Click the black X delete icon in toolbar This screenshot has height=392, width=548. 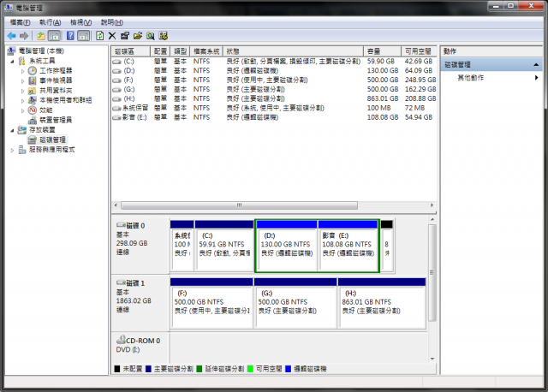pyautogui.click(x=112, y=36)
